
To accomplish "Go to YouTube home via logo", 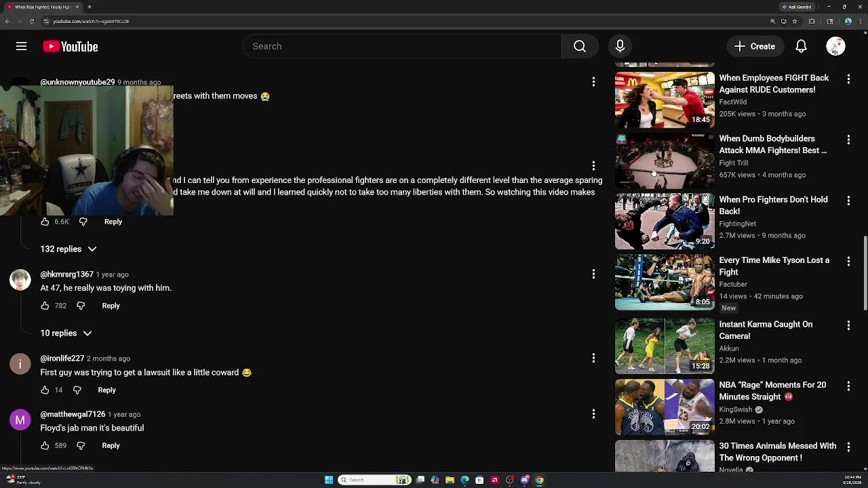I will [71, 46].
